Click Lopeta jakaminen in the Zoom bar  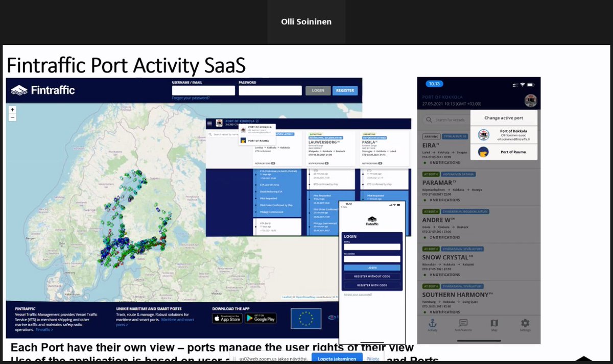(x=337, y=358)
